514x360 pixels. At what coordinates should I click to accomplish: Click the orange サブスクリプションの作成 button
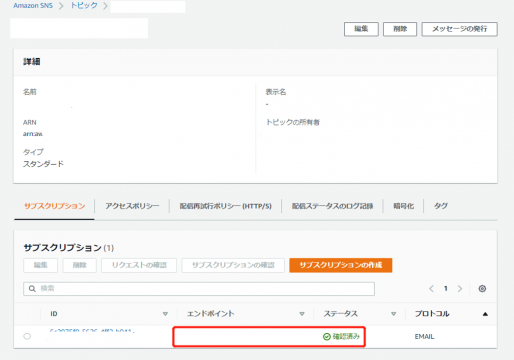click(341, 265)
